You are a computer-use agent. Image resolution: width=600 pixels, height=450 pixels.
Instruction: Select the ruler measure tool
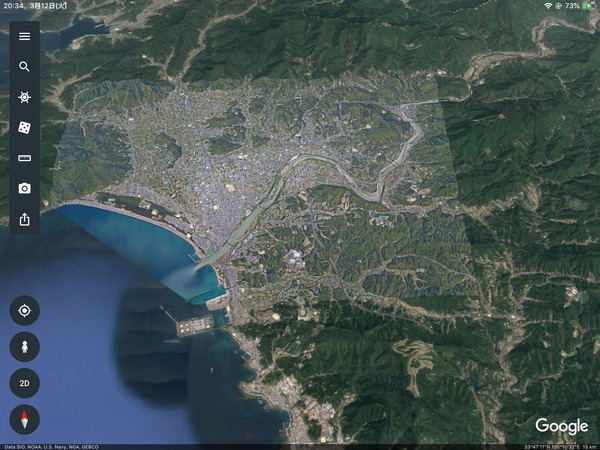point(24,158)
